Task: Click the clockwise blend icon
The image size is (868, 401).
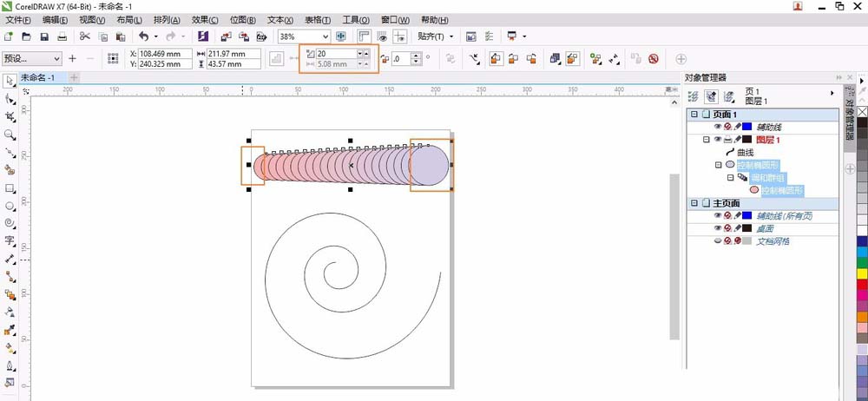Action: coord(514,59)
